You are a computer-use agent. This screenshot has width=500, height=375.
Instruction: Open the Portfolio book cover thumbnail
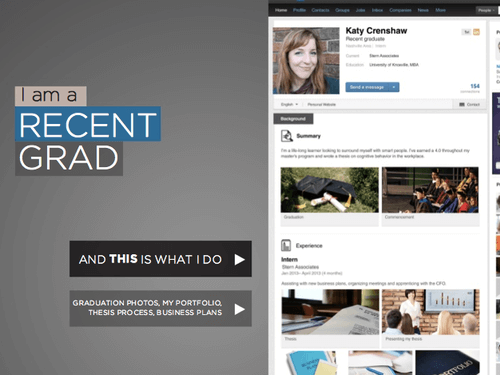click(x=447, y=363)
